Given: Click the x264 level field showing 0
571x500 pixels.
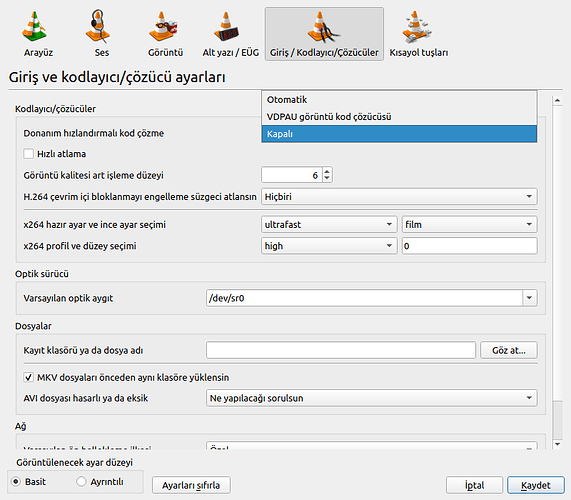Looking at the screenshot, I should [469, 246].
